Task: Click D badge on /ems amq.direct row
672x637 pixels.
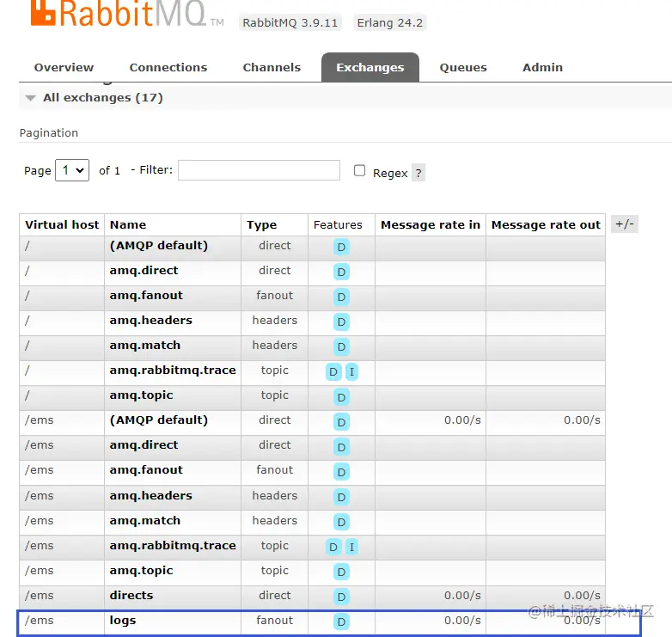Action: click(341, 447)
